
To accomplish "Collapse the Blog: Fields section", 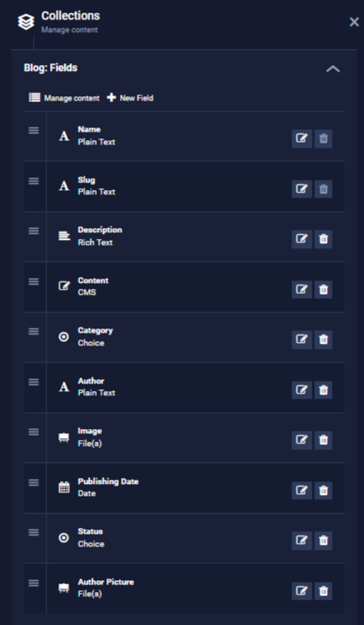I will [x=333, y=68].
